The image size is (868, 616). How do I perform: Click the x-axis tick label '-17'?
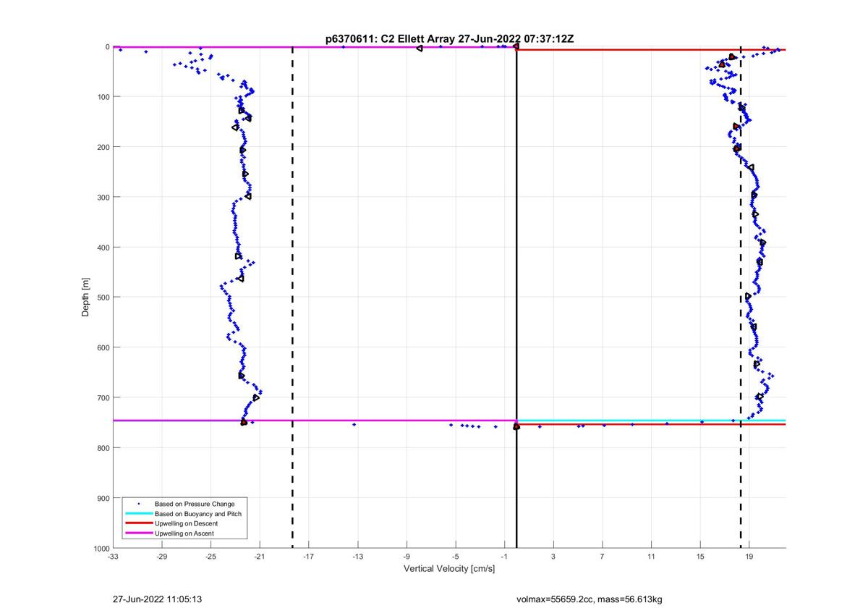(x=309, y=557)
